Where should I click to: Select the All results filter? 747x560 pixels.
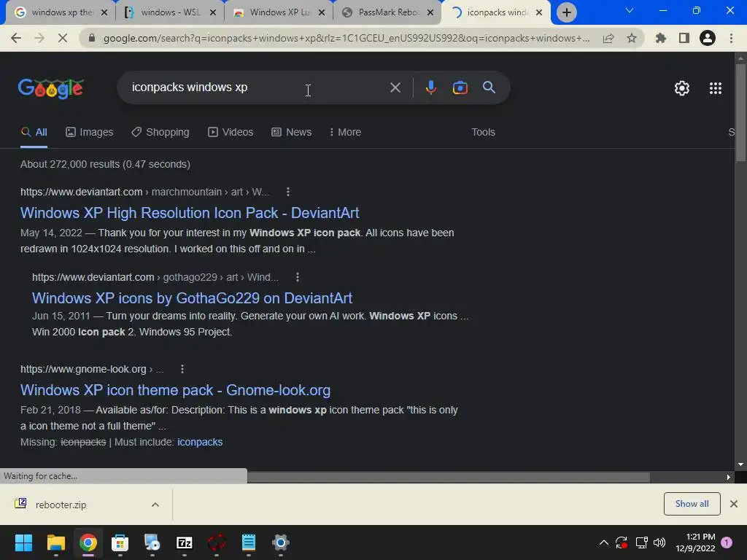pos(34,133)
